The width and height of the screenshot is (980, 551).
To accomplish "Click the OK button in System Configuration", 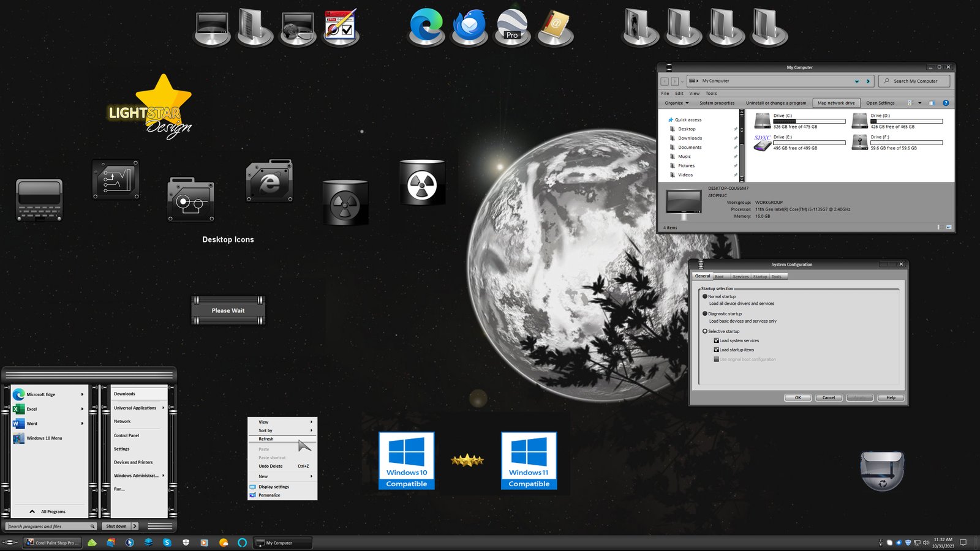I will tap(798, 397).
